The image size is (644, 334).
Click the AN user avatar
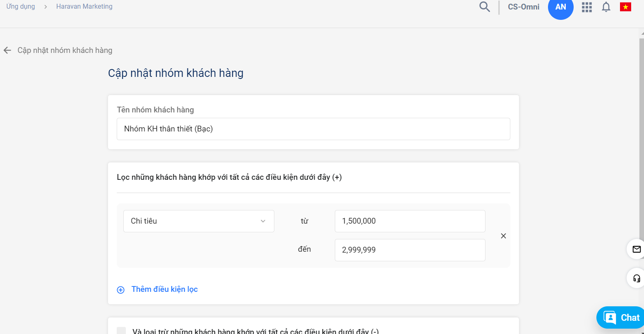point(560,7)
